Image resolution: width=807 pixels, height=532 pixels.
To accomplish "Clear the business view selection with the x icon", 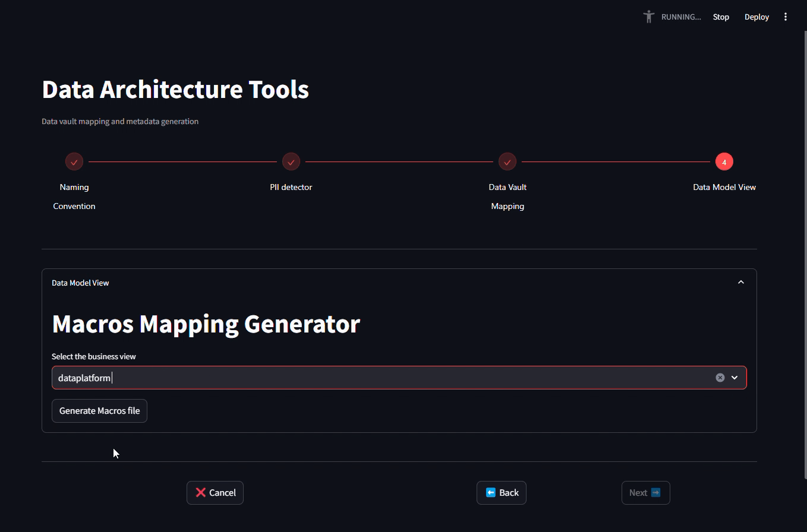I will pos(720,377).
